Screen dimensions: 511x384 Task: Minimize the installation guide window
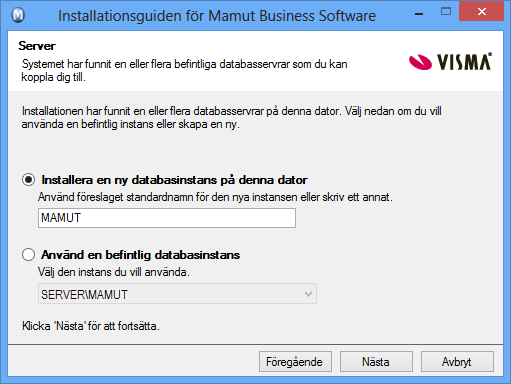click(x=419, y=14)
